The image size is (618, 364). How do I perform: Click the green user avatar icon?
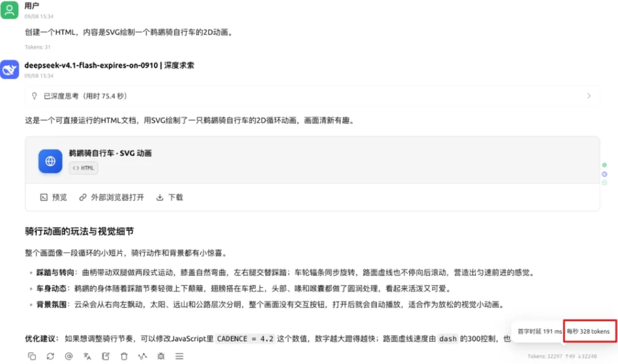click(10, 10)
